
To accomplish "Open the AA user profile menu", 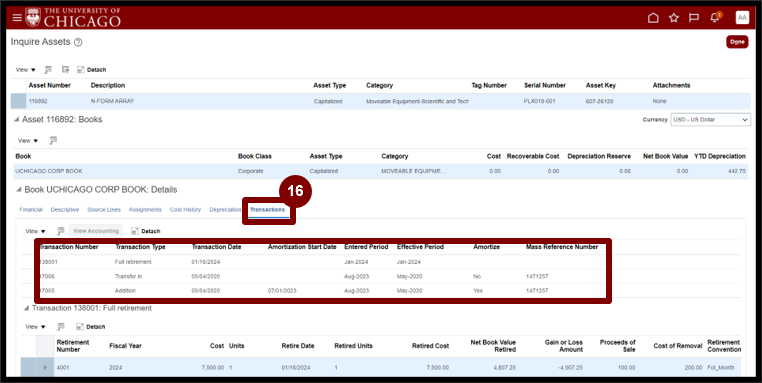I will [x=742, y=18].
